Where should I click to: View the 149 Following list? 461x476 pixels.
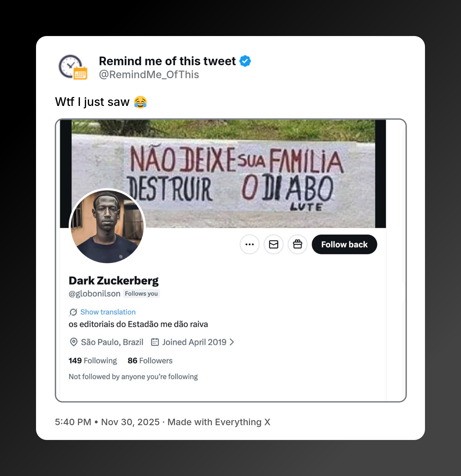click(x=93, y=360)
